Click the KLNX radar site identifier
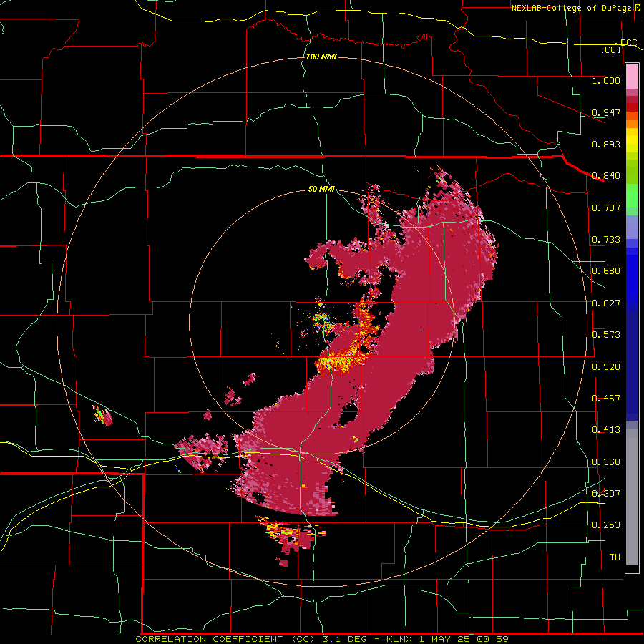This screenshot has height=644, width=644. click(x=399, y=639)
